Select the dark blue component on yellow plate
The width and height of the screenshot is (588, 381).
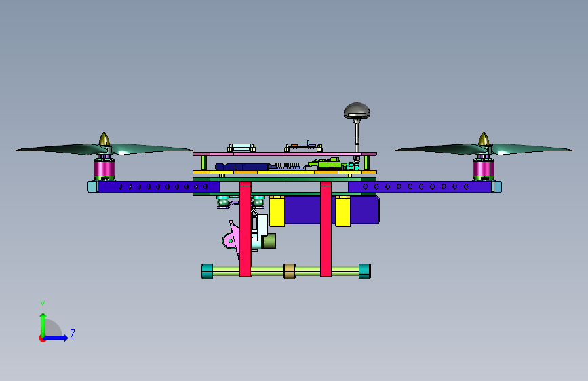245,167
